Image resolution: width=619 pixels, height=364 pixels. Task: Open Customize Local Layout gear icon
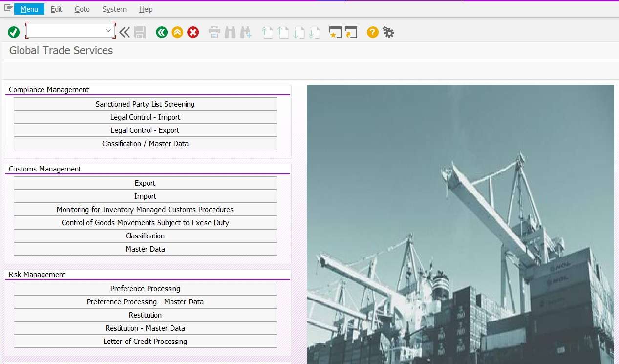point(388,33)
